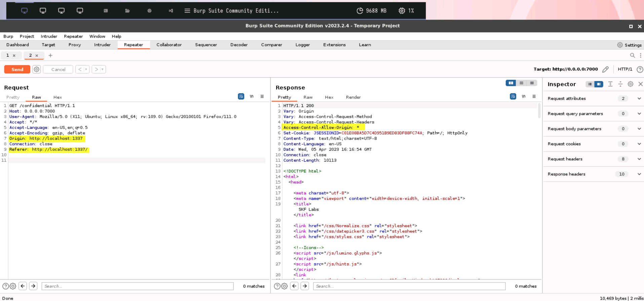Screen dimensions: 644x301
Task: Close Repeater tab 1
Action: tap(14, 56)
